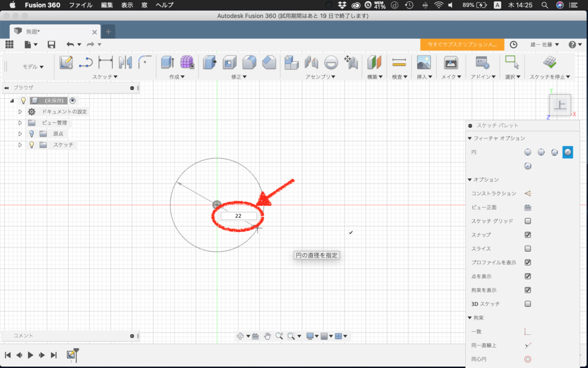Click the orange subscription button
Screen dimensions: 588x368
(462, 44)
